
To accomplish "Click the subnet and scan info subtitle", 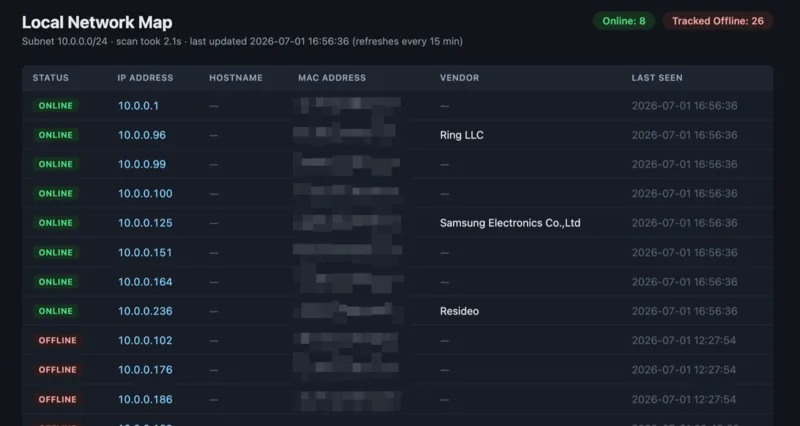I will [x=242, y=41].
